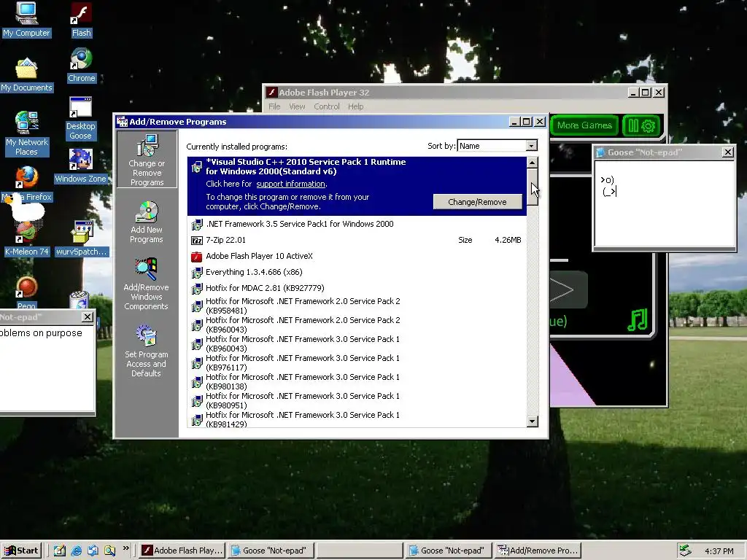Screen dimensions: 747x560
Task: Click the program list scroll down arrow
Action: 532,421
